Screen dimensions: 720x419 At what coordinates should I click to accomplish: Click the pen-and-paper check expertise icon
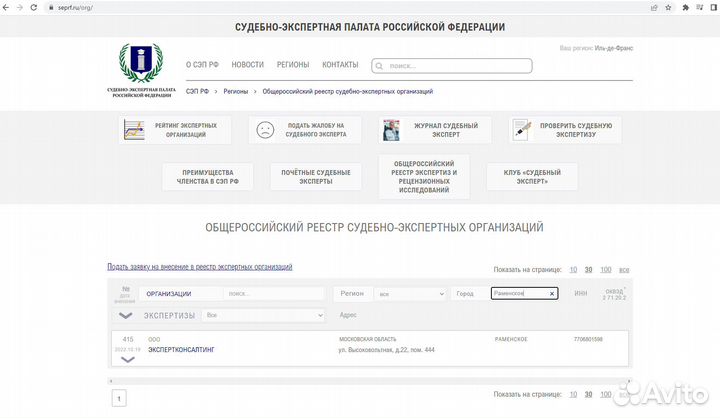coord(522,130)
